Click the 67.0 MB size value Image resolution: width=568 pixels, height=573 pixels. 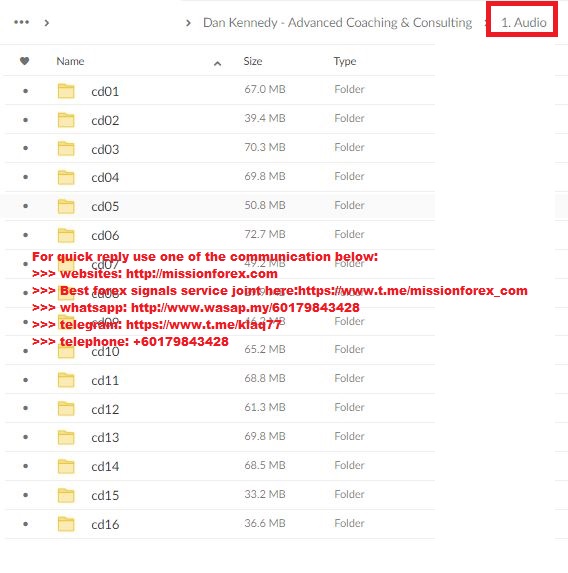tap(265, 90)
